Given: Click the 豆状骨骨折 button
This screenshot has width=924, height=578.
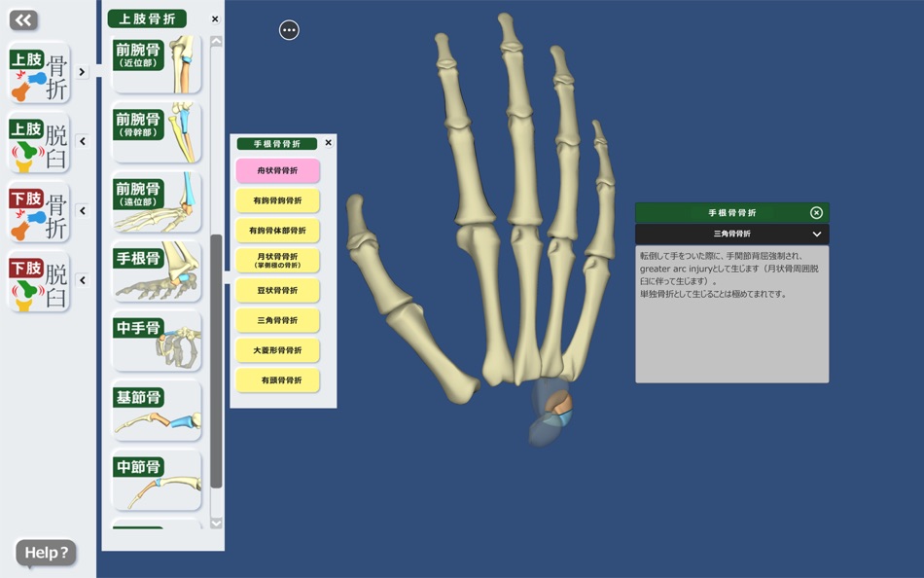Looking at the screenshot, I should (278, 290).
